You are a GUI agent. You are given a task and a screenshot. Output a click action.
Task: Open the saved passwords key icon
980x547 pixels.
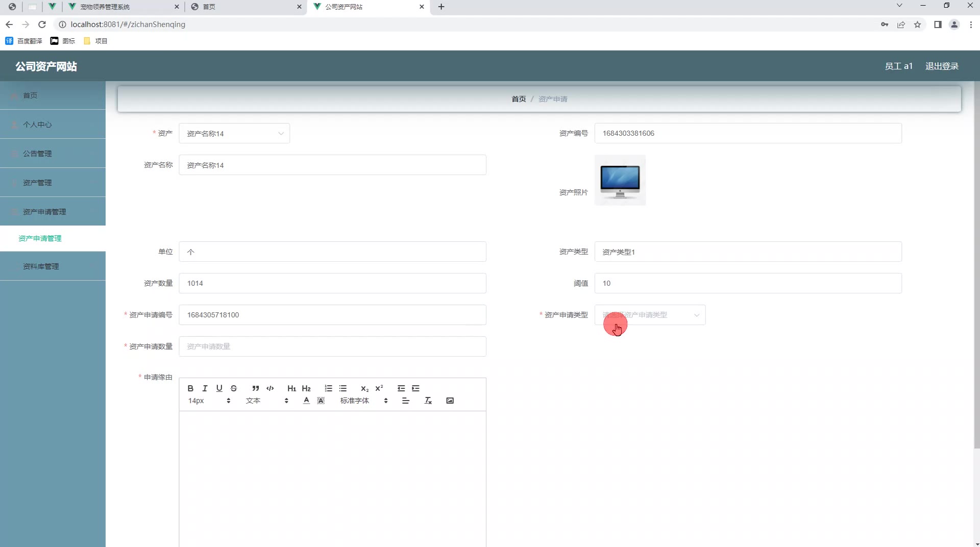pos(885,24)
